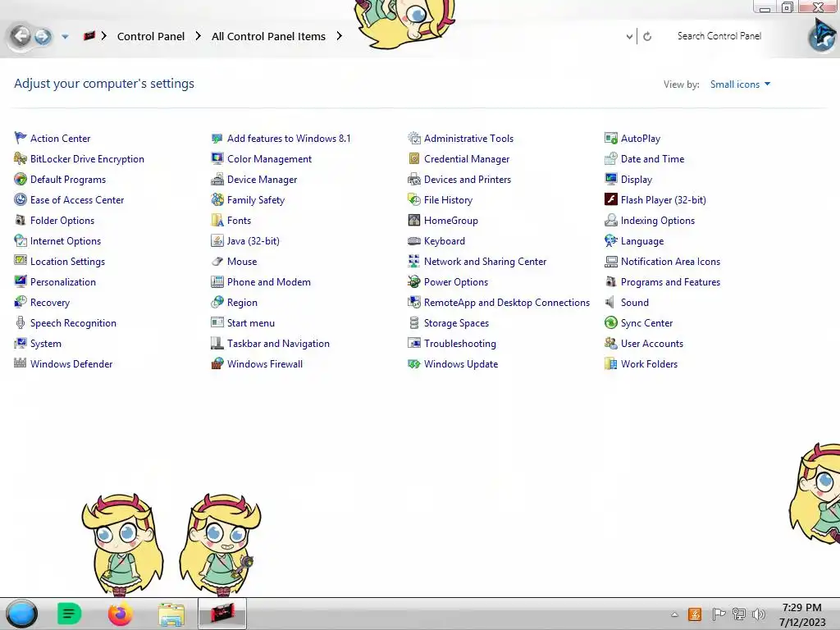Click the Mouse icon

(x=217, y=262)
